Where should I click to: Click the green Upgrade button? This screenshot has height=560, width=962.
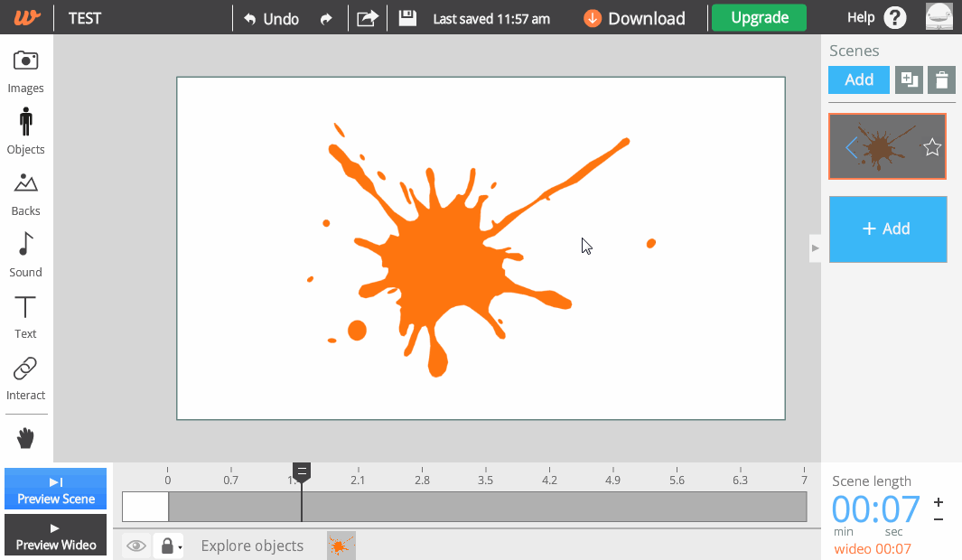[758, 18]
